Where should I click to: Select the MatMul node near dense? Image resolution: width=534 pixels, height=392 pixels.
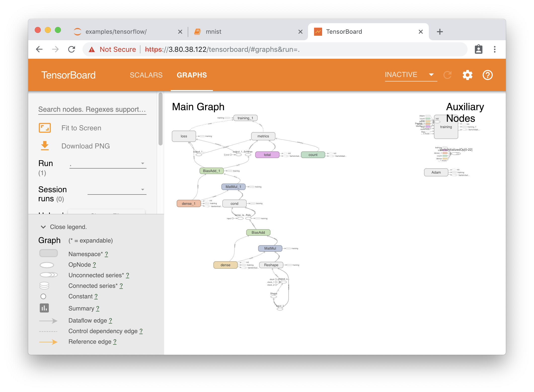pos(270,248)
